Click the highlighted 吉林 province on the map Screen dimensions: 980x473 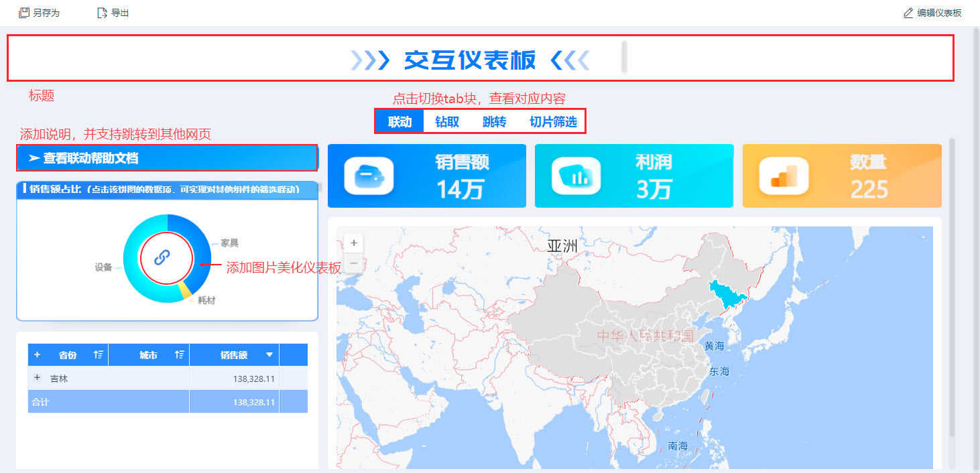pos(727,296)
